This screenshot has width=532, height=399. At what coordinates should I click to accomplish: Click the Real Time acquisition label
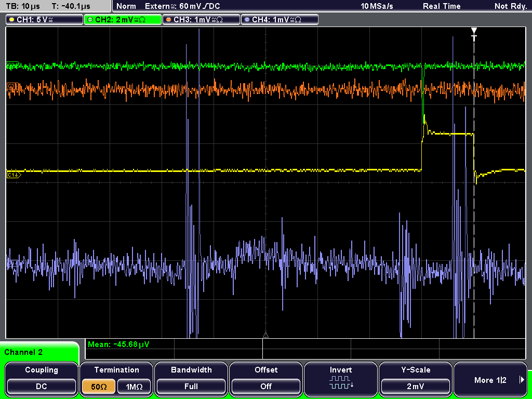click(442, 6)
